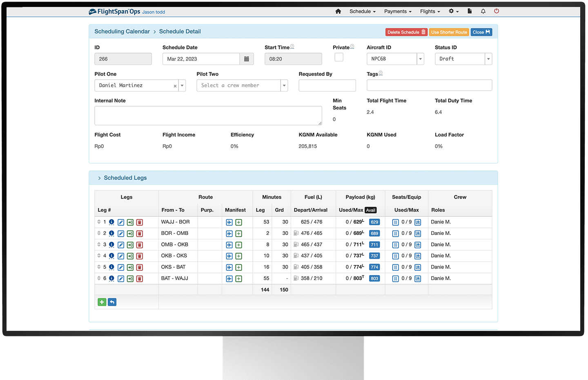Image resolution: width=588 pixels, height=380 pixels.
Task: Edit leg 5 OKS - BAT
Action: pos(121,267)
